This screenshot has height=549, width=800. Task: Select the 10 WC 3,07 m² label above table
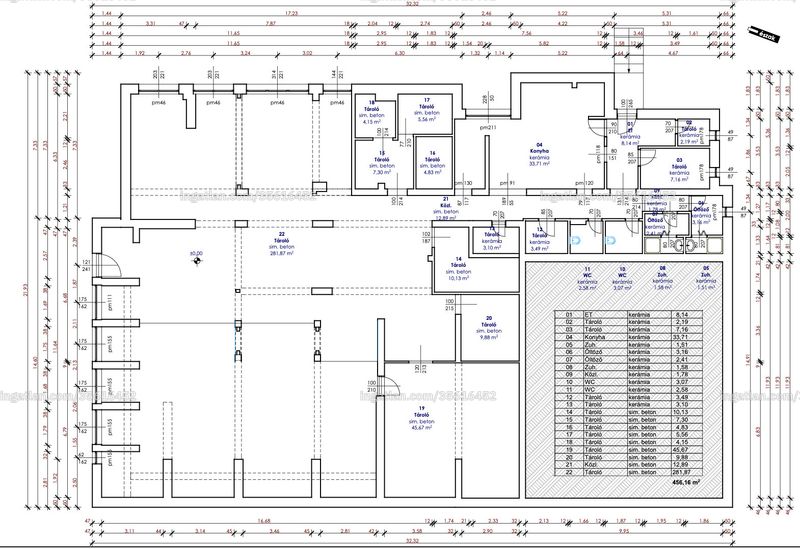tap(622, 278)
